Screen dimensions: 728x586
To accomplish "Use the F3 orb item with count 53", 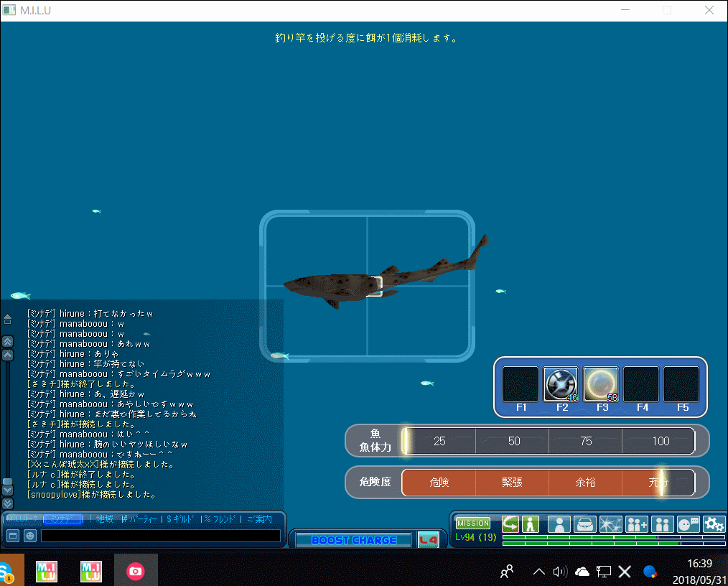I will (x=601, y=384).
